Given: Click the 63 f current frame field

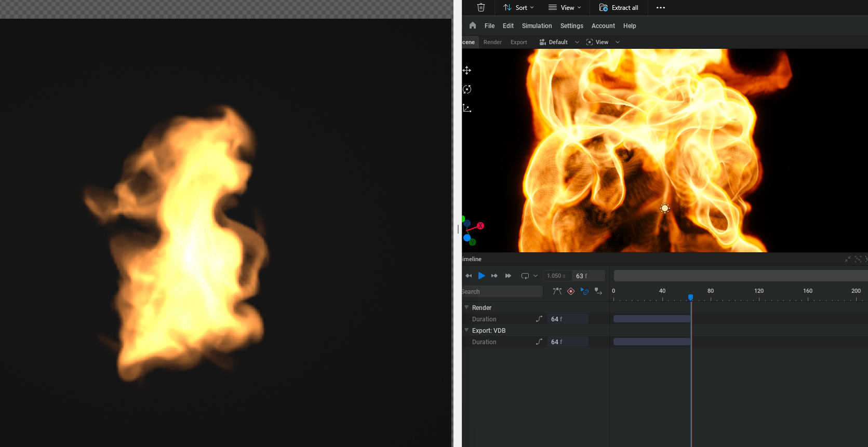Looking at the screenshot, I should tap(589, 276).
